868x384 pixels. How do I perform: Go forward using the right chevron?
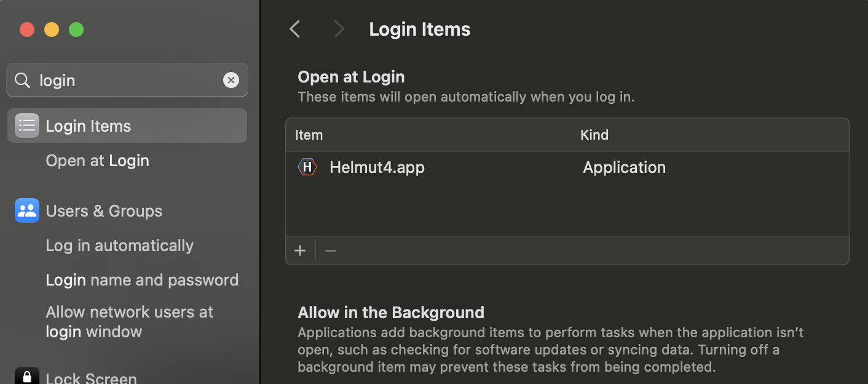click(339, 29)
